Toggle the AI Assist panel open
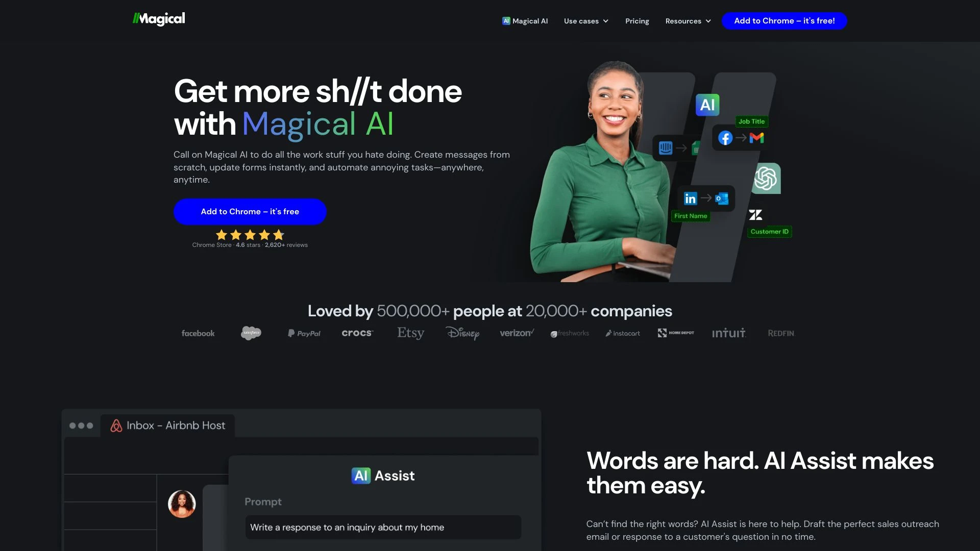 point(382,475)
